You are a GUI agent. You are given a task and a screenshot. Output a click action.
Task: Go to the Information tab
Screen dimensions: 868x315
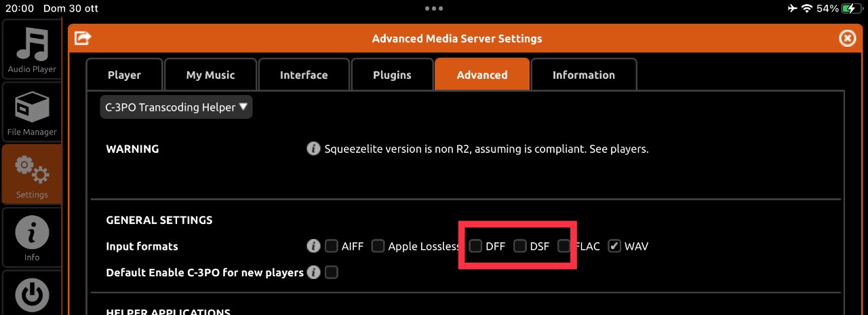coord(584,75)
